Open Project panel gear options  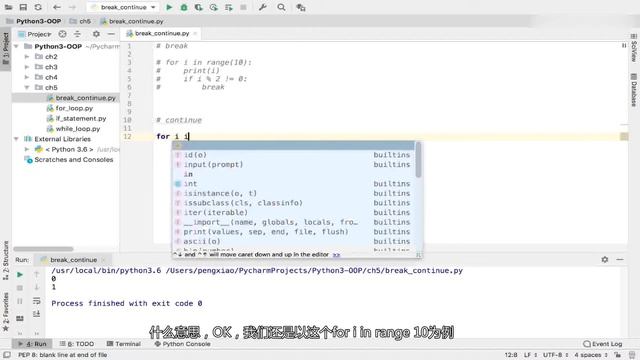96,34
